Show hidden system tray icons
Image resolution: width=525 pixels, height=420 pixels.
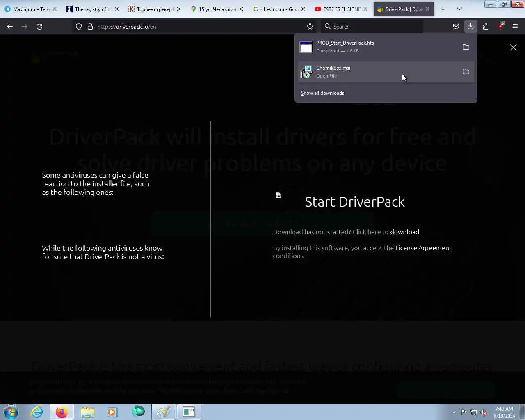(454, 412)
